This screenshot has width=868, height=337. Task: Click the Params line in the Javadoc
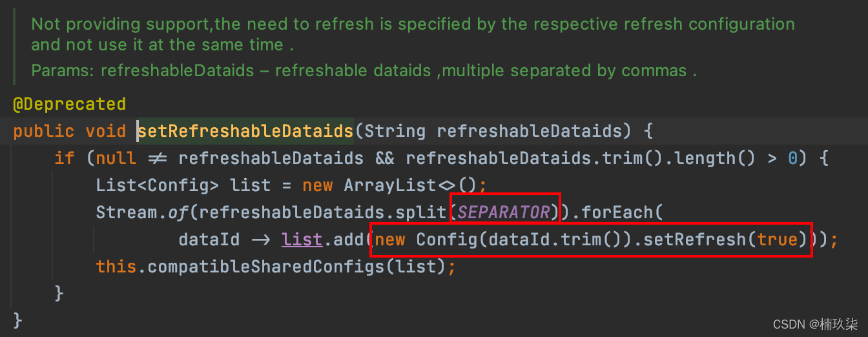[x=364, y=70]
